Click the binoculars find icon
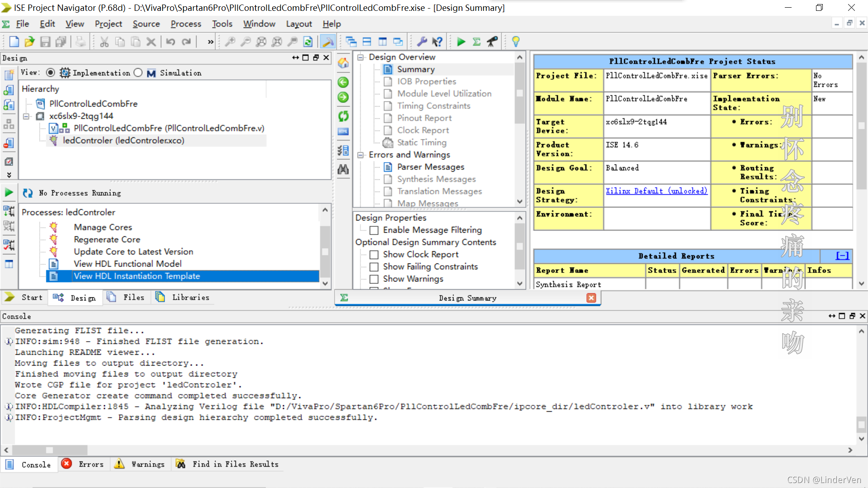The image size is (868, 488). tap(343, 169)
